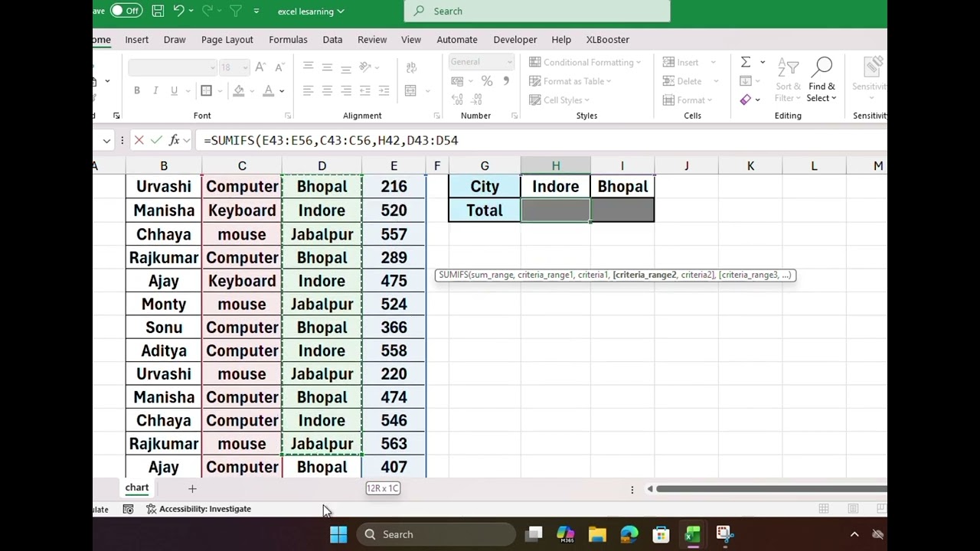Toggle Italic formatting button
The image size is (980, 551).
[x=155, y=90]
